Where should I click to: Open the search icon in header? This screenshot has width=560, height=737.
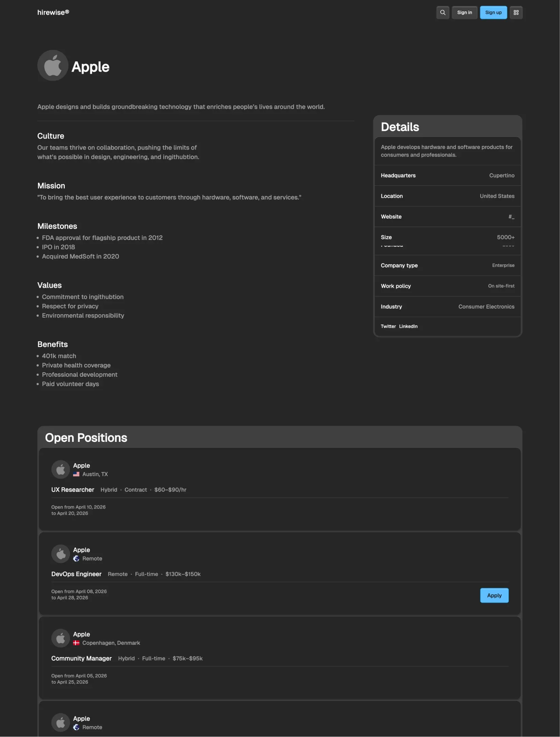click(x=443, y=13)
